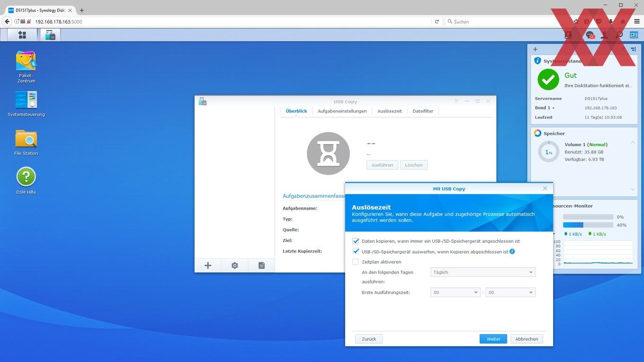Screen dimensions: 644x362
Task: Open the hour dropdown for Erste Ausführungszeit
Action: click(x=456, y=292)
